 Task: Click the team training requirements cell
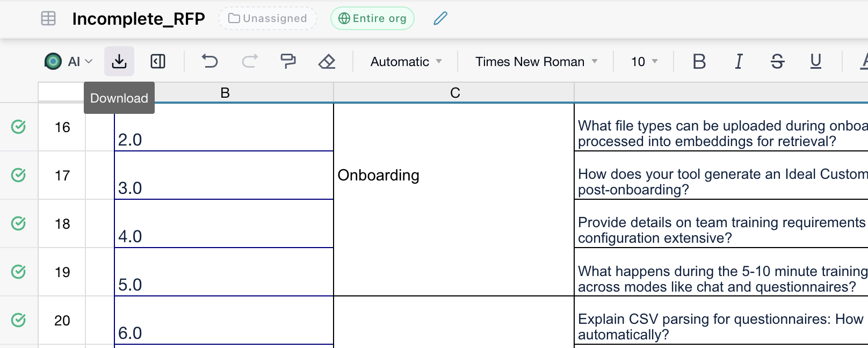[721, 224]
